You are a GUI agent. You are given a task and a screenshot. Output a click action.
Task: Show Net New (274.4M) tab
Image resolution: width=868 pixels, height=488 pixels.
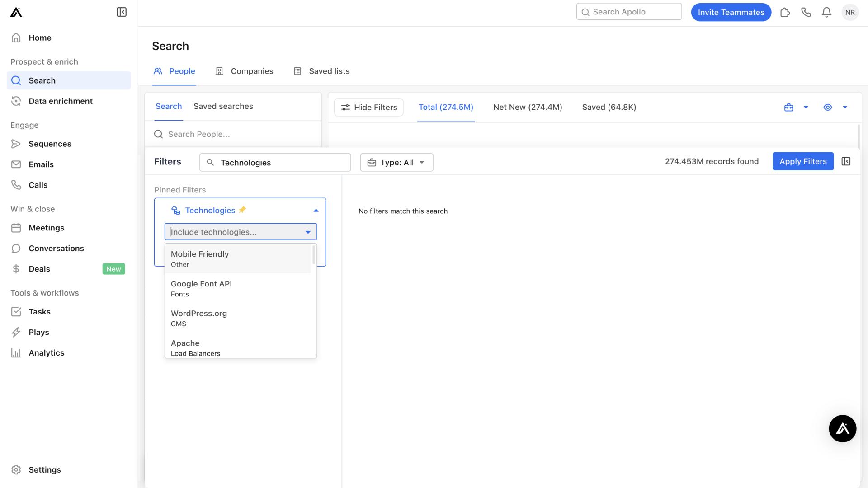(528, 107)
